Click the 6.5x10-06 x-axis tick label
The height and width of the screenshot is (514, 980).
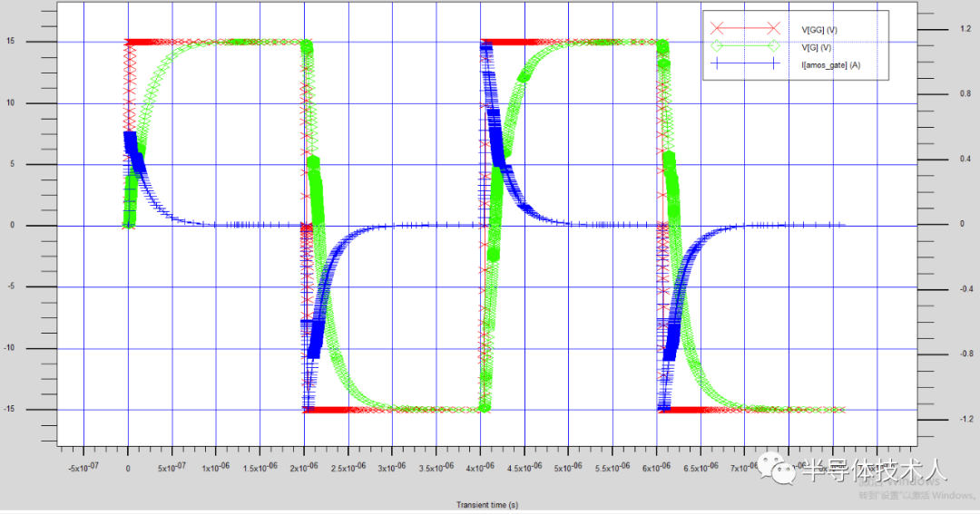point(700,467)
